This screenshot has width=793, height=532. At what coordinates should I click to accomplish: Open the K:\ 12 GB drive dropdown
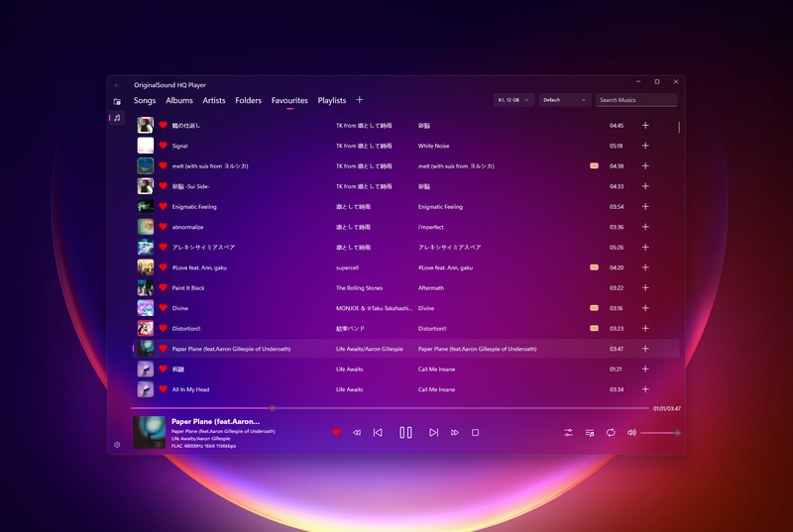point(513,100)
